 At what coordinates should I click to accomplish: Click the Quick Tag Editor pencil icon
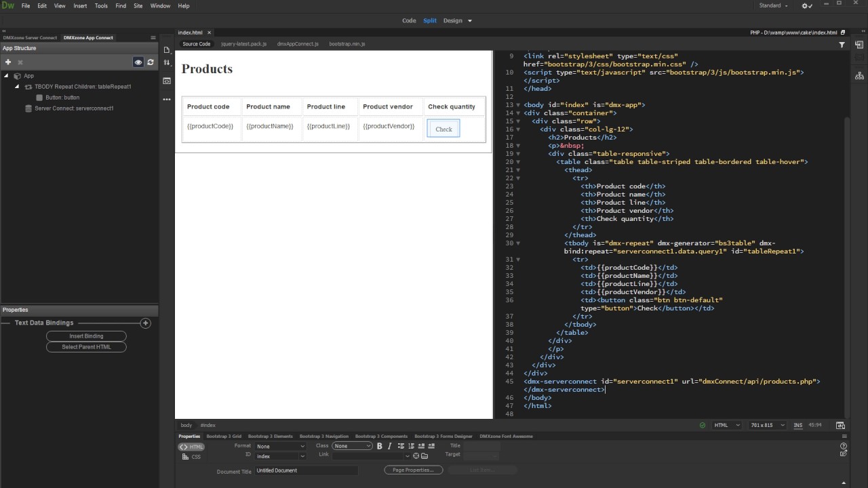click(x=843, y=453)
